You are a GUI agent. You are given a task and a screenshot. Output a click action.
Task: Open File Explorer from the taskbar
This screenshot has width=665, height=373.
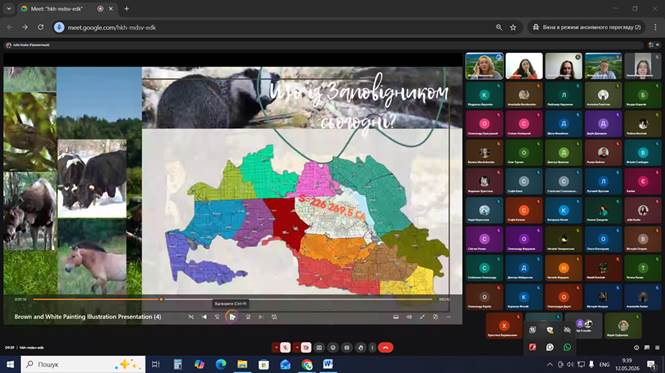tap(242, 365)
